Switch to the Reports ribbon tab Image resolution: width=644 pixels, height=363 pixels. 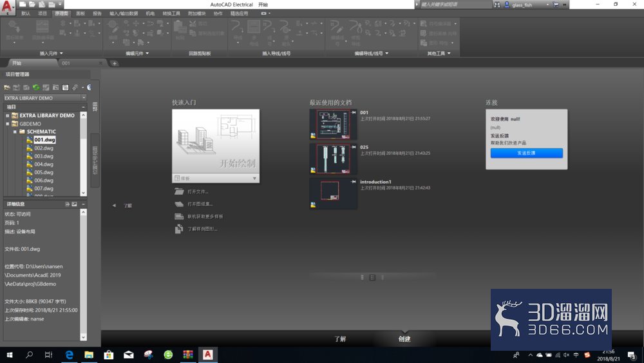coord(97,13)
